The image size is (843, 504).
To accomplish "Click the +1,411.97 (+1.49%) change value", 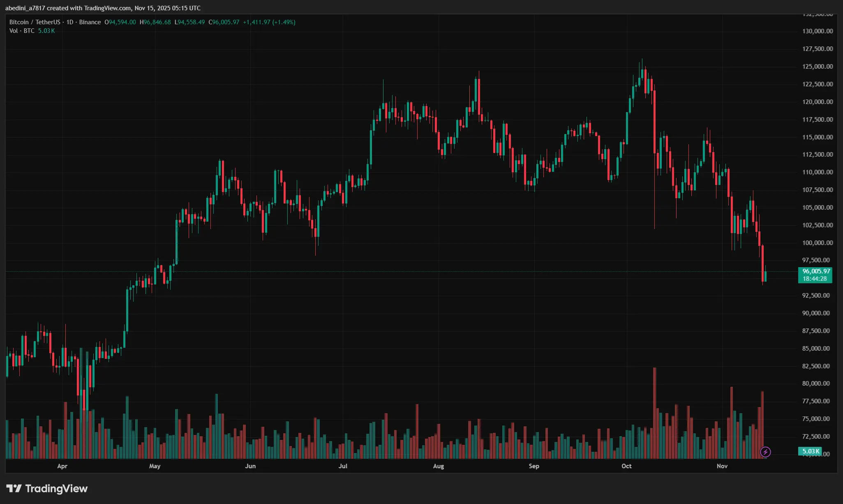I will (x=269, y=22).
